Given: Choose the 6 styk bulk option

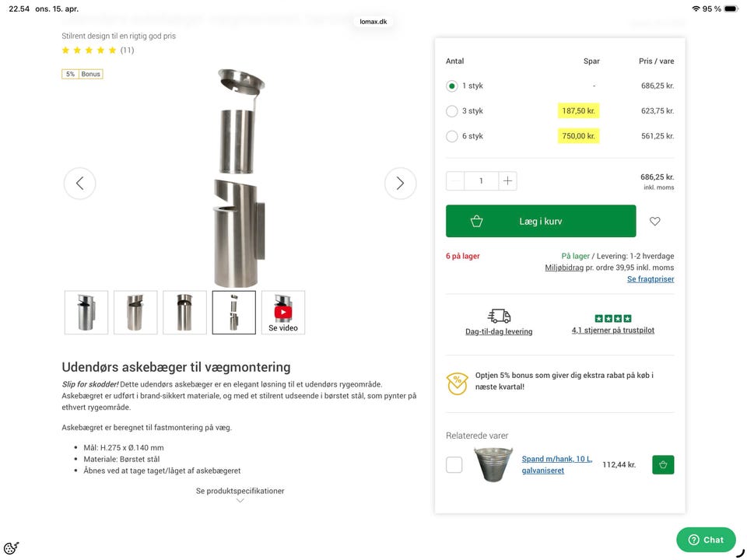Looking at the screenshot, I should click(452, 136).
